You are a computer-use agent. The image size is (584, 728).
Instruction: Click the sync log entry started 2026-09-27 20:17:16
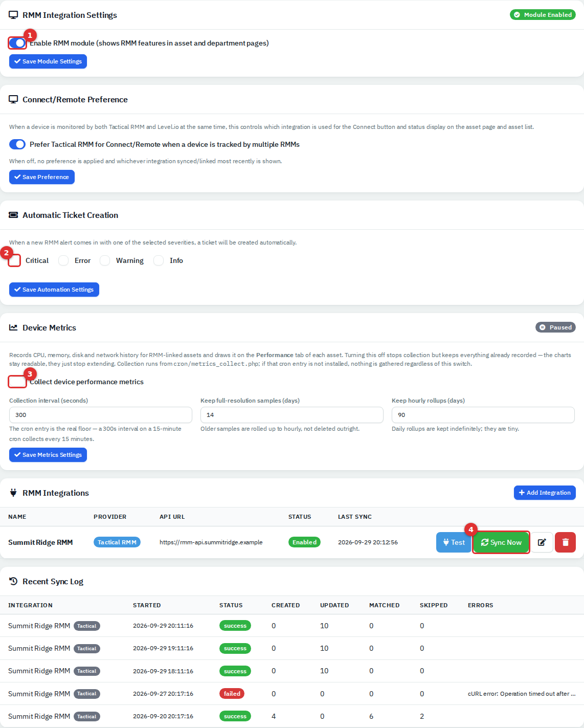292,694
